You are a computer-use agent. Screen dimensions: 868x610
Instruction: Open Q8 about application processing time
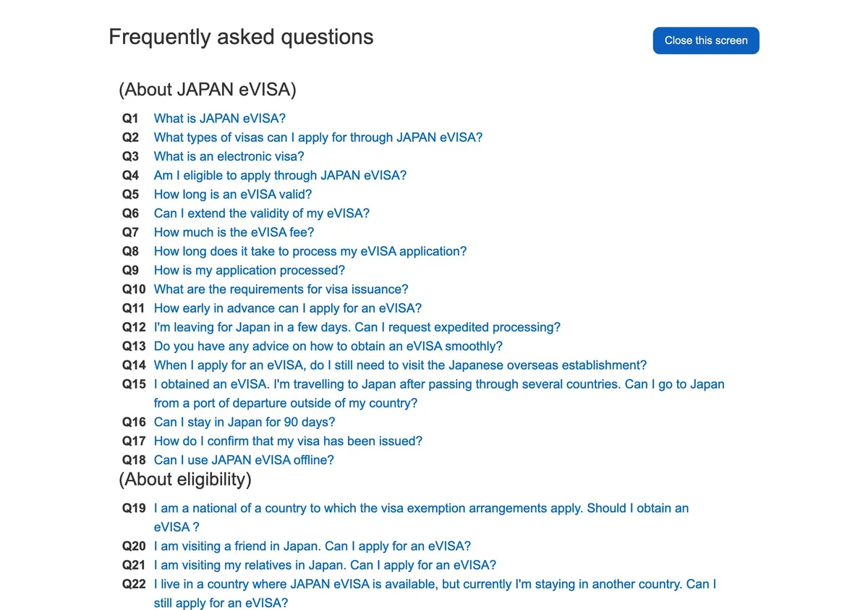point(310,251)
